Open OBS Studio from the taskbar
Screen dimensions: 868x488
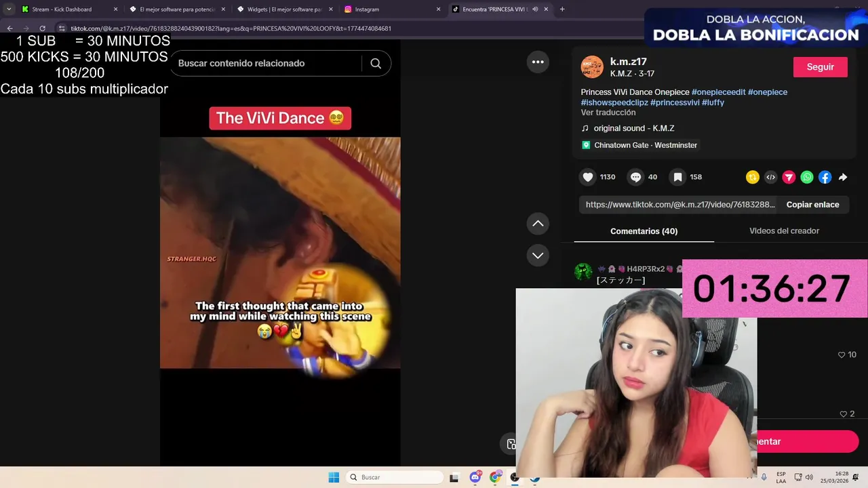coord(515,477)
